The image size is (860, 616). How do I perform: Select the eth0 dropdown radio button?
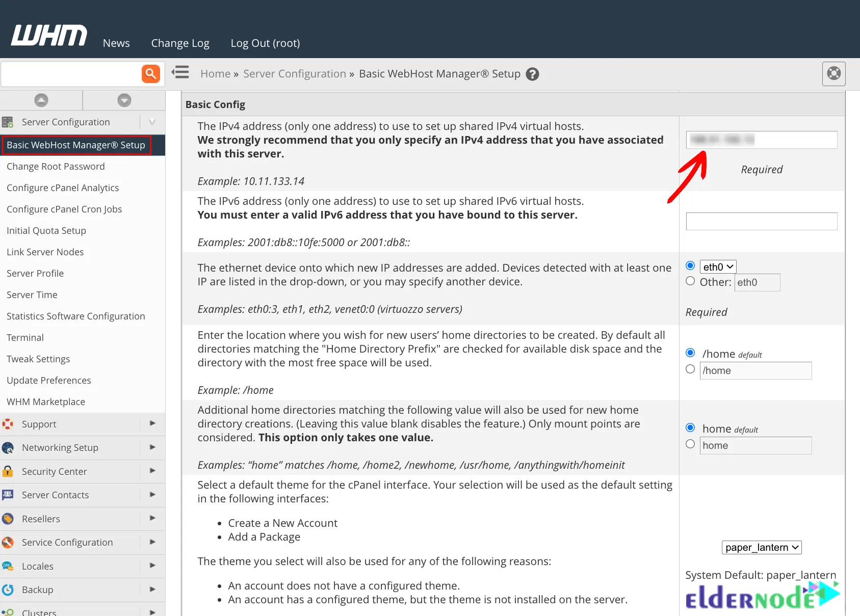pyautogui.click(x=690, y=265)
